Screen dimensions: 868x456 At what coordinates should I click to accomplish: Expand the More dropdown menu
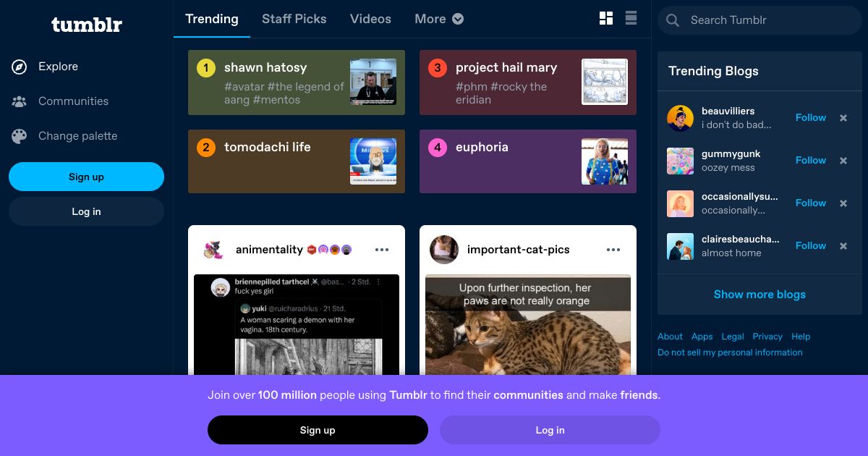(439, 19)
